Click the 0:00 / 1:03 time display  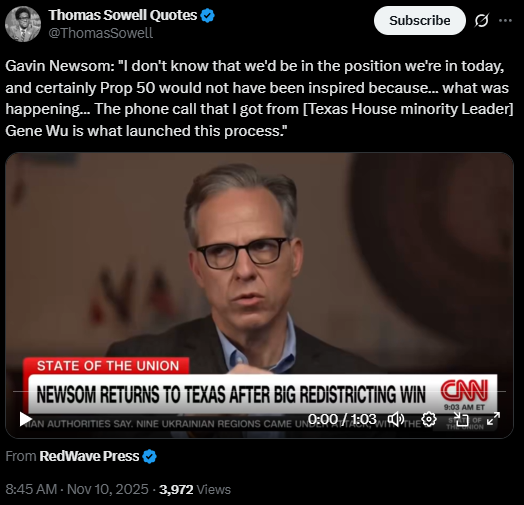click(342, 419)
